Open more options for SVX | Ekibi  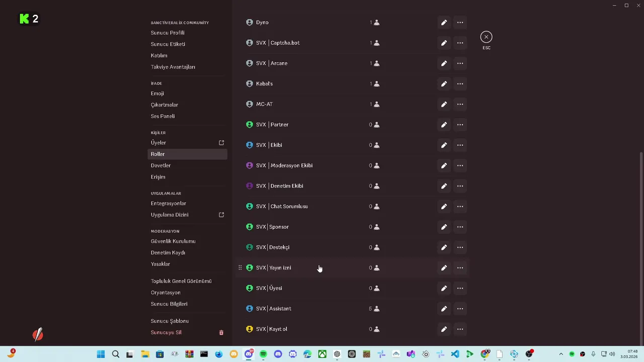pyautogui.click(x=460, y=145)
